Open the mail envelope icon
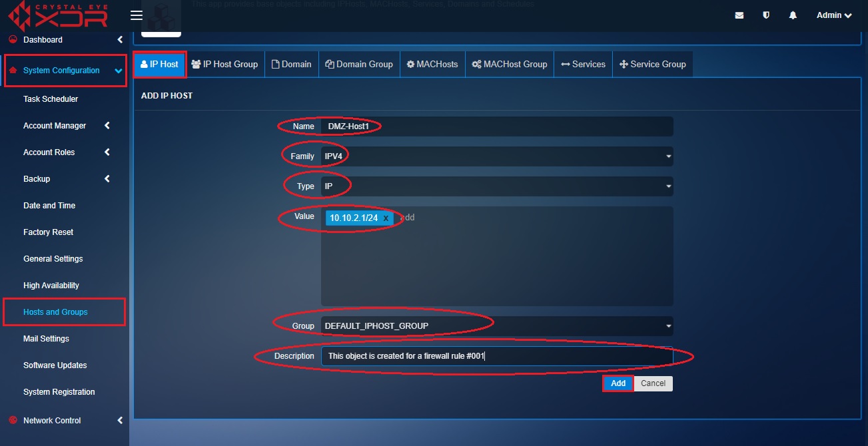868x446 pixels. tap(739, 15)
